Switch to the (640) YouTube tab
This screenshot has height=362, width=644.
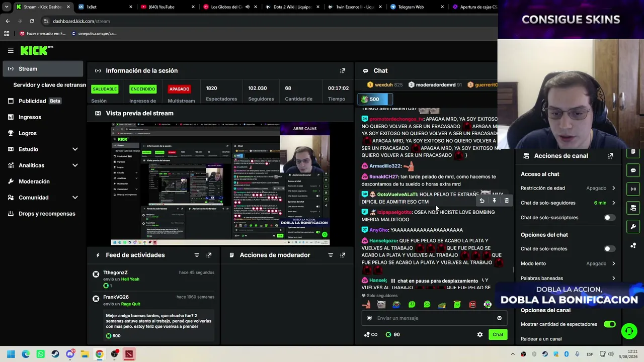pyautogui.click(x=168, y=7)
